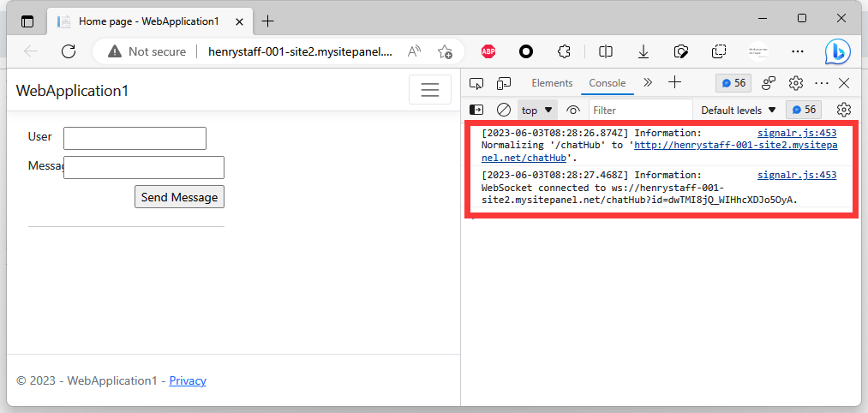Viewport: 868px width, 413px height.
Task: Open the Privacy link in footer
Action: pos(188,380)
